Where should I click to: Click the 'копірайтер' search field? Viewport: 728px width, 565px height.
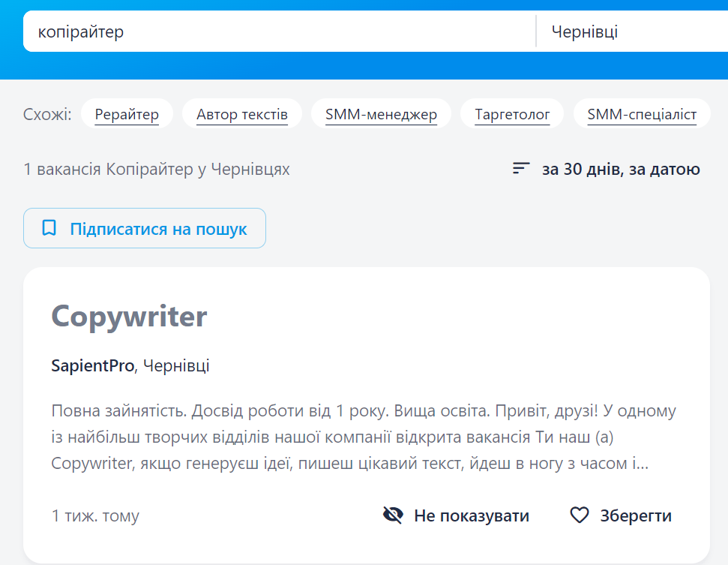(277, 32)
